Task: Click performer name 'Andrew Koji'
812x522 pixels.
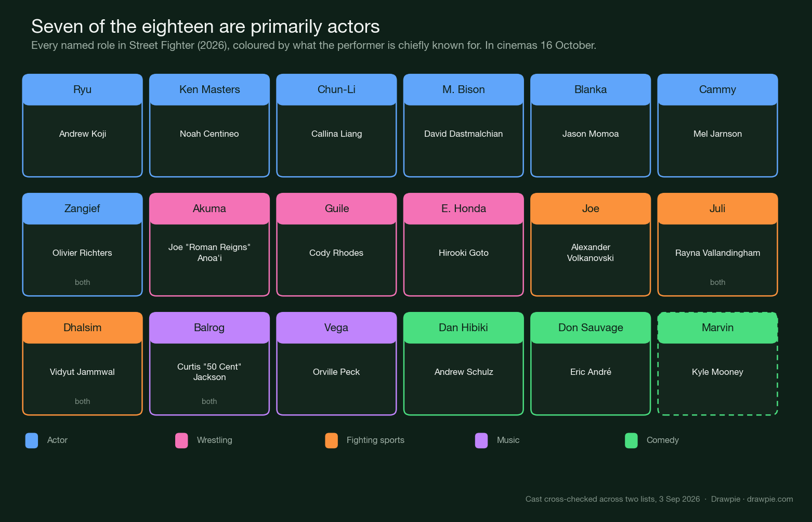Action: tap(83, 134)
